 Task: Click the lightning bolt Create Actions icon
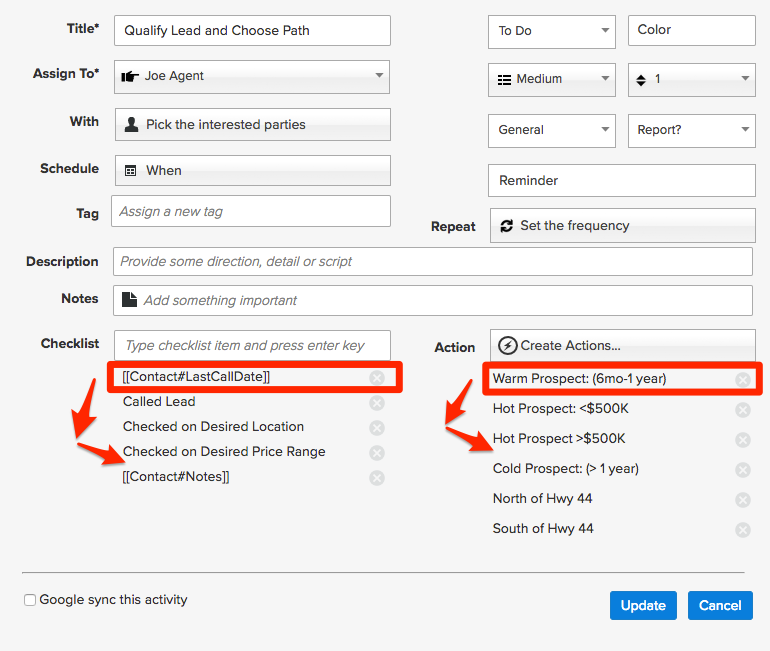(507, 346)
